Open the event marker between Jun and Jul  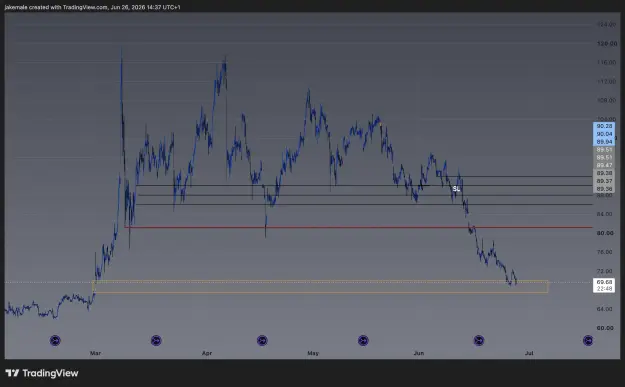[x=478, y=340]
